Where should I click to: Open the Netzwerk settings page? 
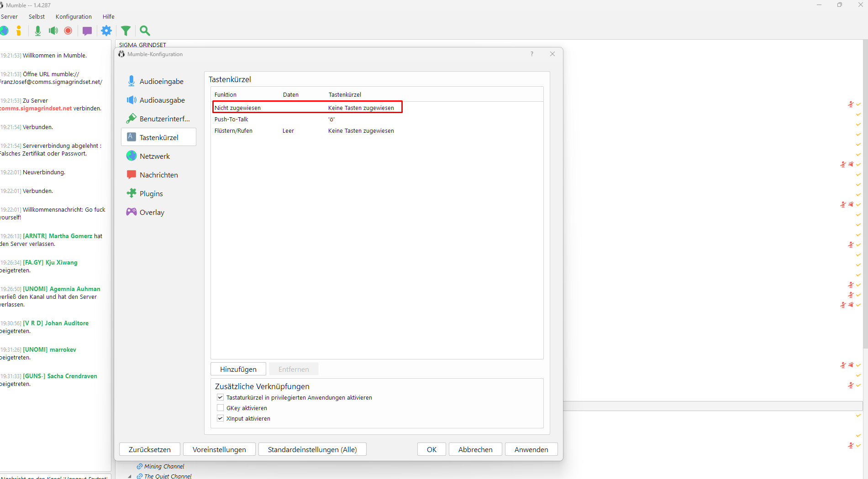(x=158, y=156)
